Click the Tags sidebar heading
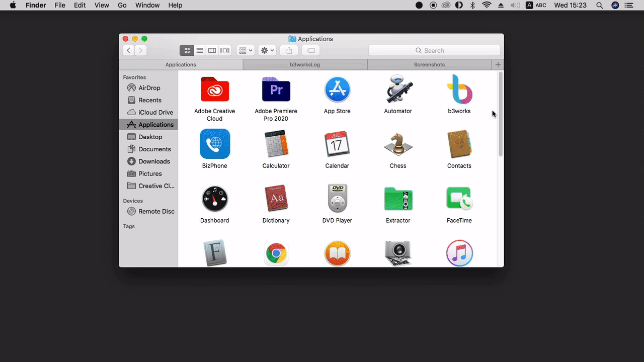 pyautogui.click(x=129, y=226)
